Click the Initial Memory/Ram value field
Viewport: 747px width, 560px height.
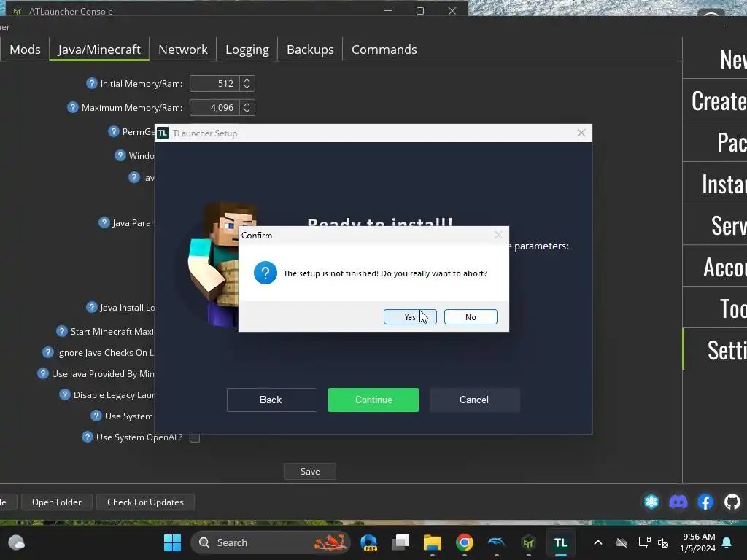click(x=215, y=84)
